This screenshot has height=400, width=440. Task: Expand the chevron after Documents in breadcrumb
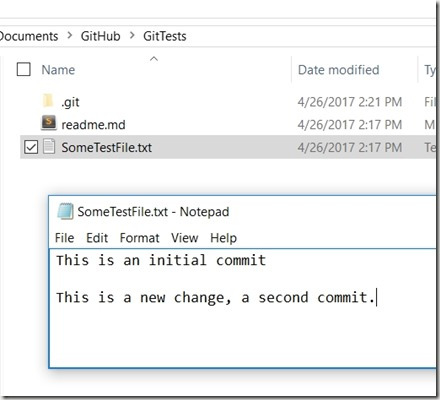coord(69,35)
